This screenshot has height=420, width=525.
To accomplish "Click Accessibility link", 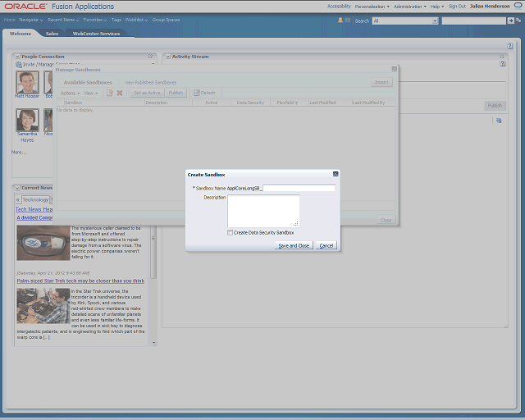I will tap(339, 7).
